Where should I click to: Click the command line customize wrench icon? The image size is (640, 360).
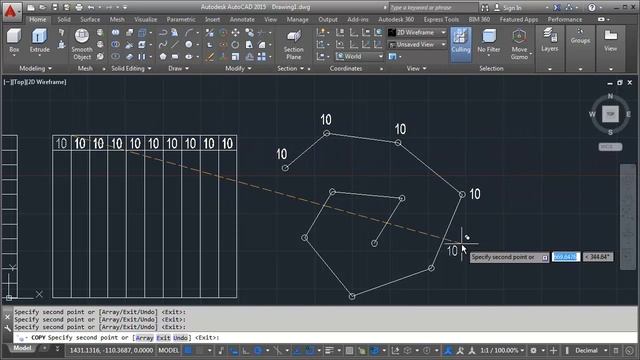click(x=7, y=328)
